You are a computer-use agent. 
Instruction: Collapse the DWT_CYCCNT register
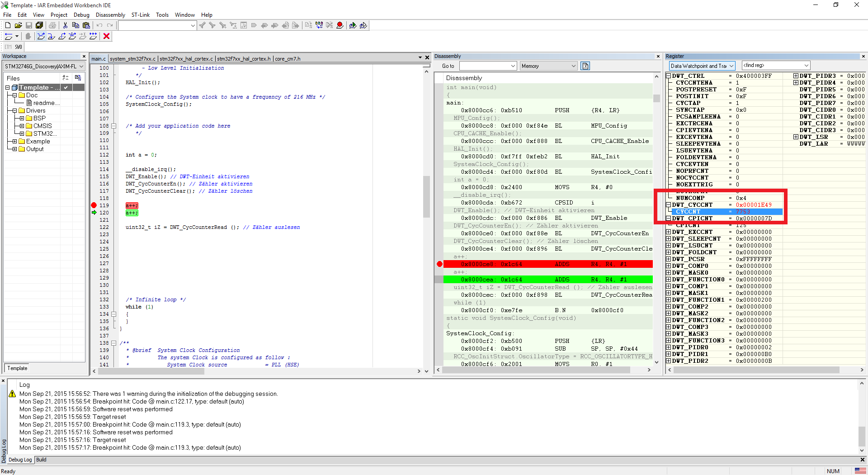coord(669,205)
